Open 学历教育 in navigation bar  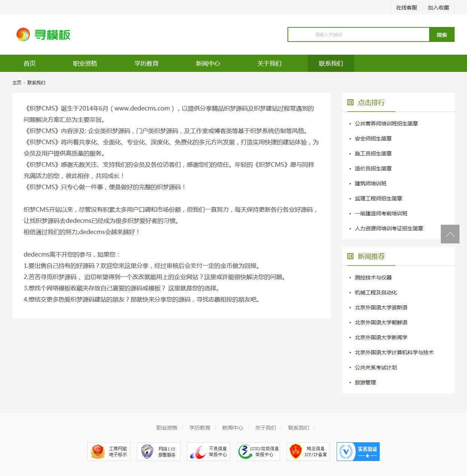[x=147, y=63]
